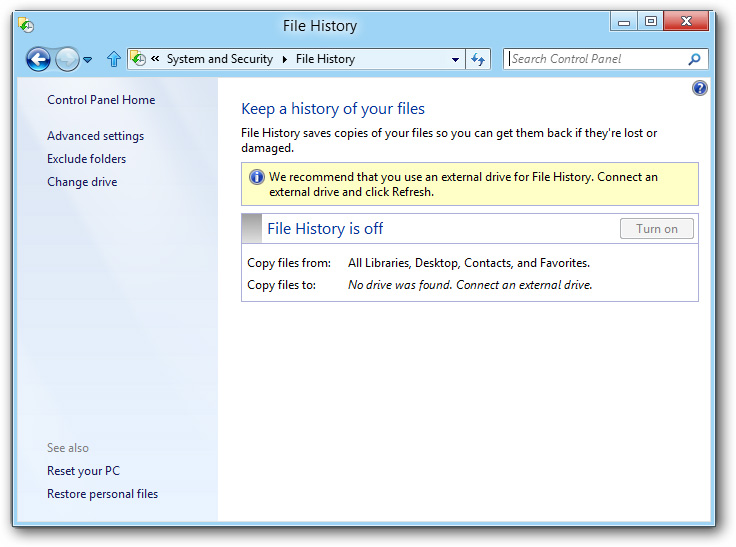Open Change drive
Image resolution: width=736 pixels, height=547 pixels.
pyautogui.click(x=82, y=182)
